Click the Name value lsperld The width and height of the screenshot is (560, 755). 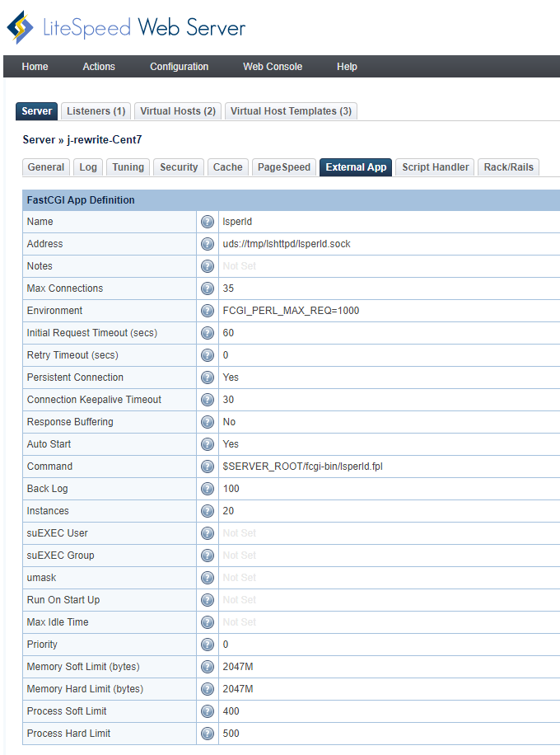pos(237,222)
